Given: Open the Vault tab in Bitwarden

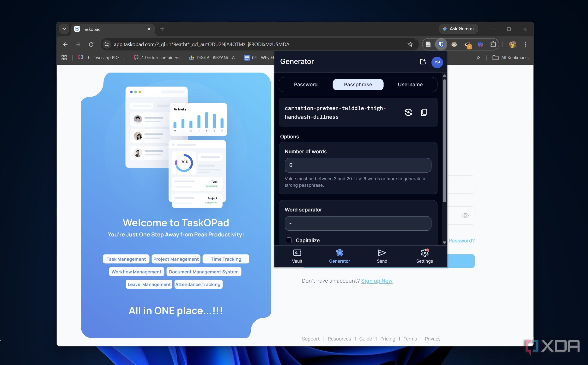Looking at the screenshot, I should 297,256.
